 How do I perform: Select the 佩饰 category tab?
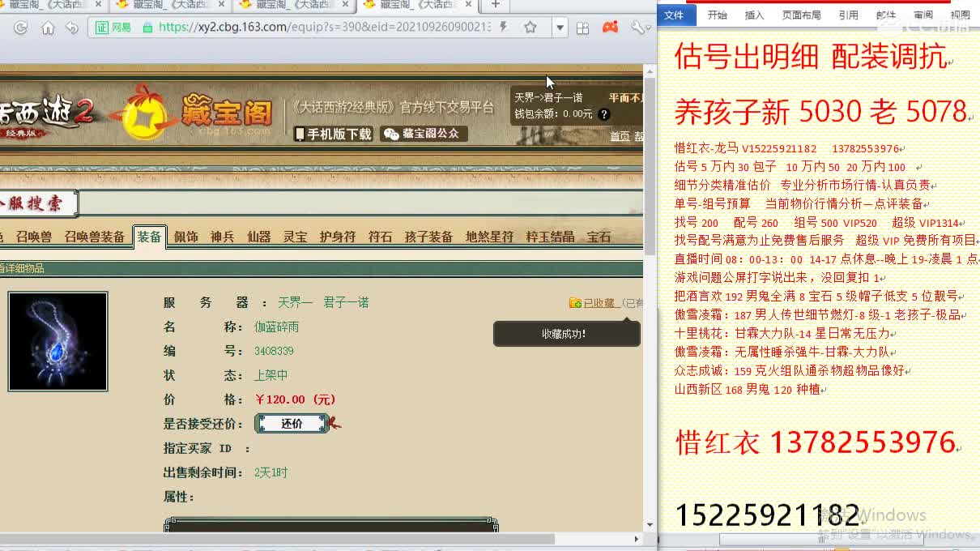(x=185, y=237)
